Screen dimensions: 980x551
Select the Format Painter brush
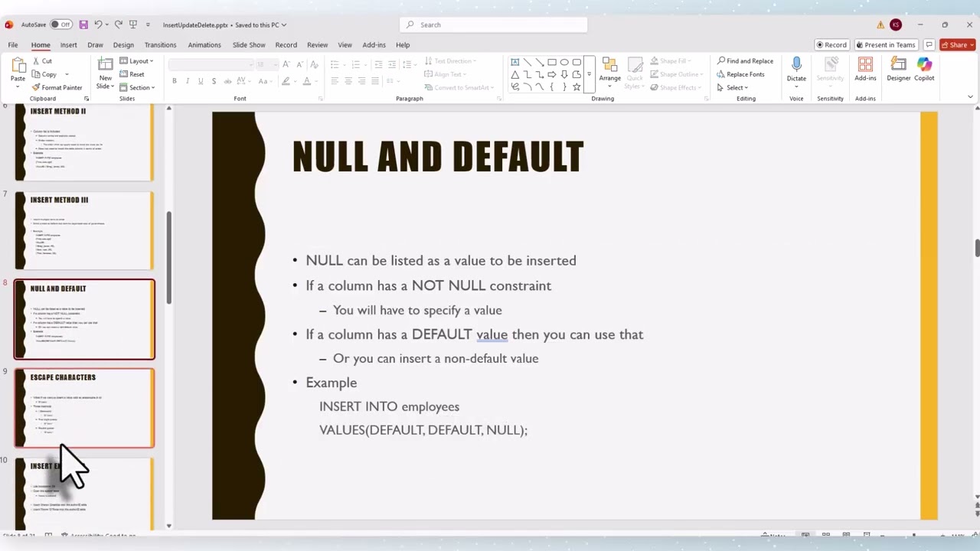pos(57,87)
